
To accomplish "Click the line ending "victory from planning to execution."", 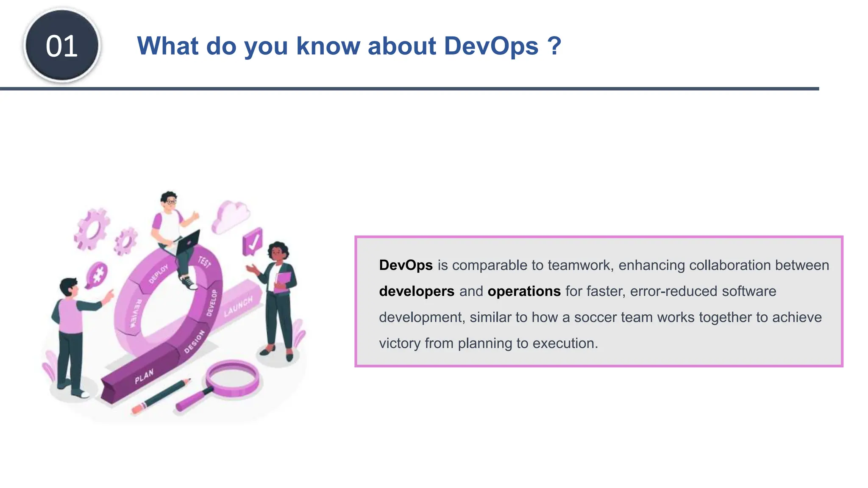I will pyautogui.click(x=488, y=343).
